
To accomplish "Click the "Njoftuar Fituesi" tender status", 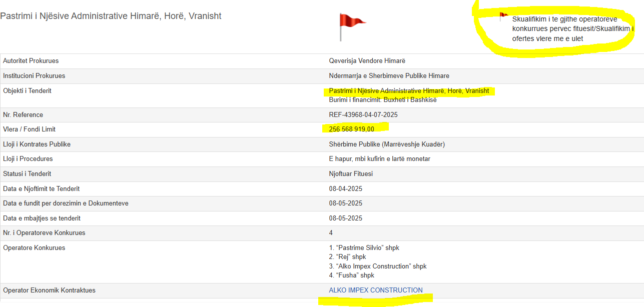I will pos(351,173).
